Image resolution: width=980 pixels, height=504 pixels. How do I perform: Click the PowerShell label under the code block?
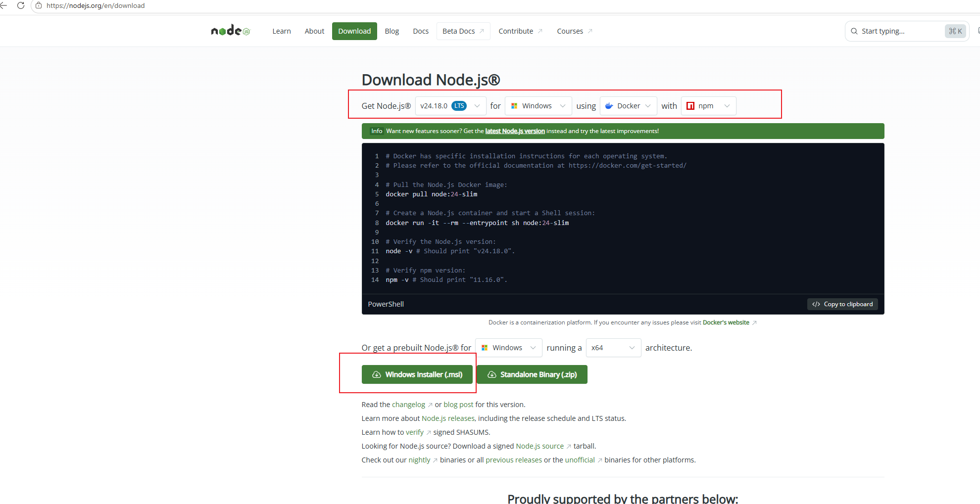(386, 304)
